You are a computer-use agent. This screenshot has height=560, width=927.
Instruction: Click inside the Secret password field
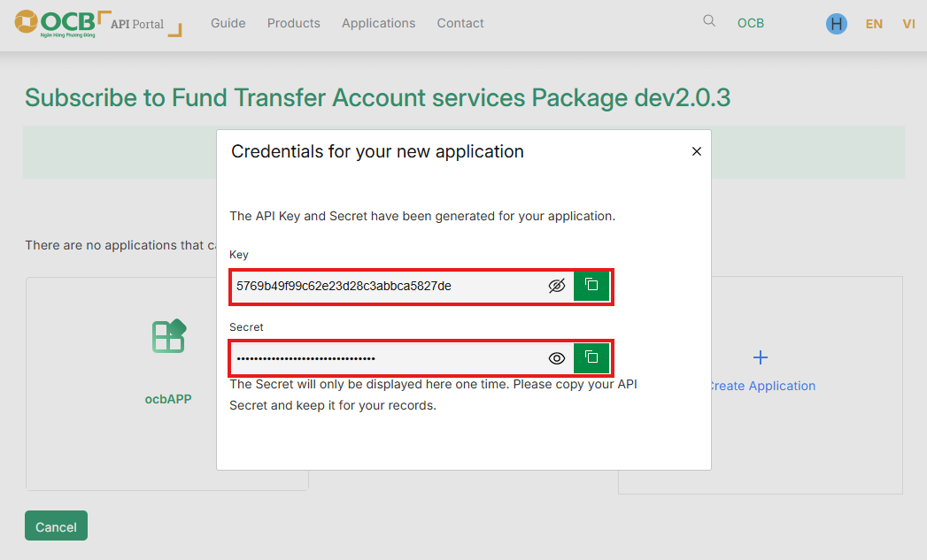tap(385, 358)
